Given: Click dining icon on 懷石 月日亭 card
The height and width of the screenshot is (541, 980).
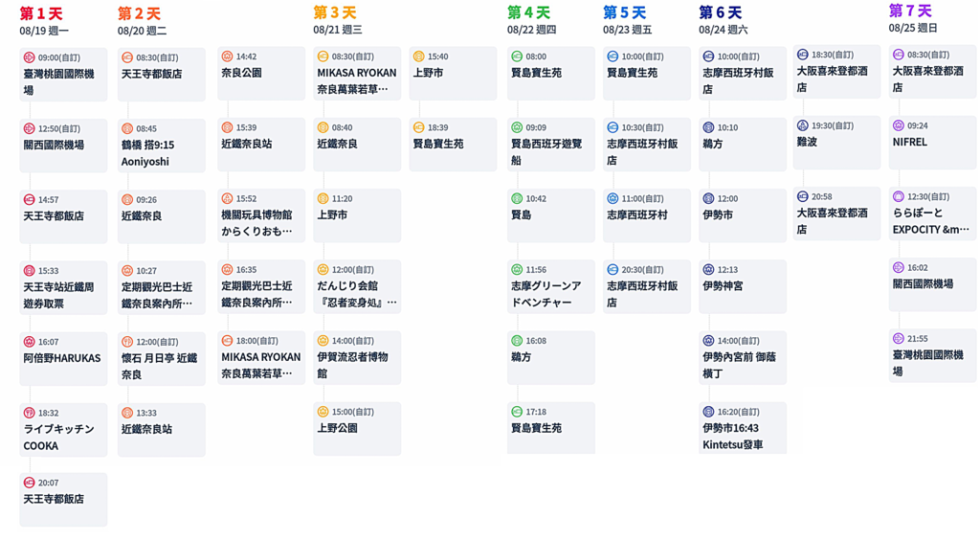Looking at the screenshot, I should click(x=127, y=342).
